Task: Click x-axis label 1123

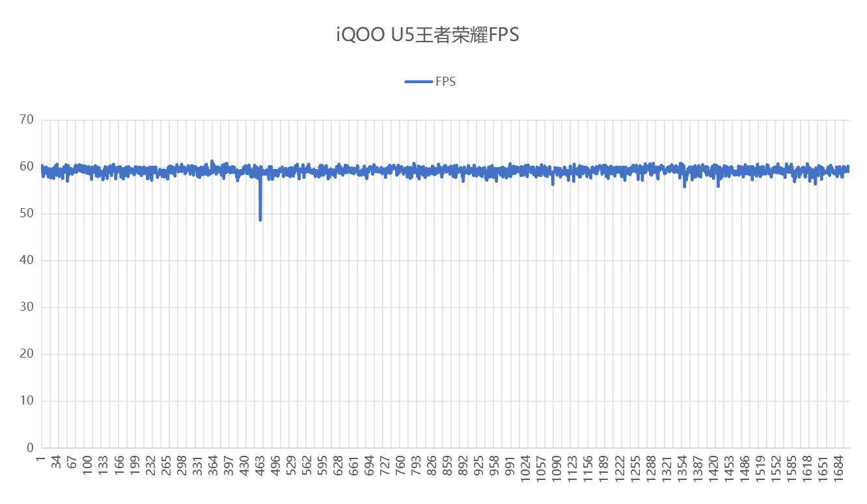Action: pos(574,468)
